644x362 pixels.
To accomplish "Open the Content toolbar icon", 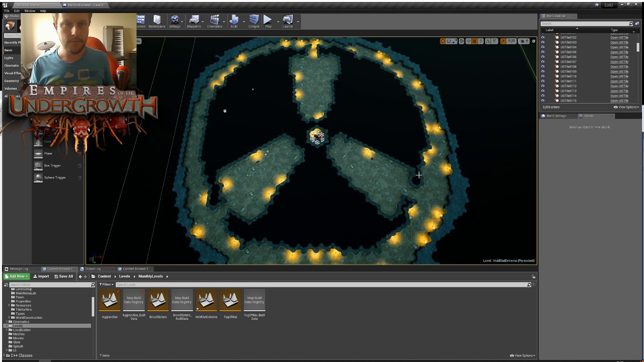I will (141, 21).
